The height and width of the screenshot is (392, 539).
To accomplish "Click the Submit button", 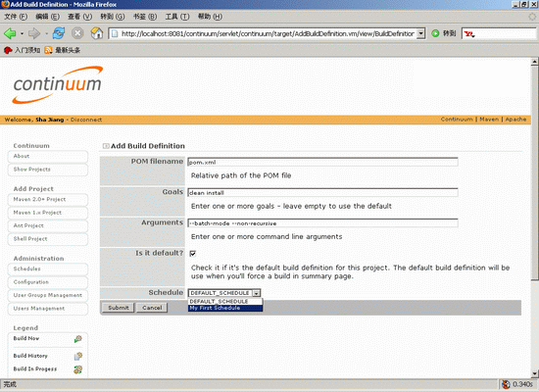I will pos(119,308).
